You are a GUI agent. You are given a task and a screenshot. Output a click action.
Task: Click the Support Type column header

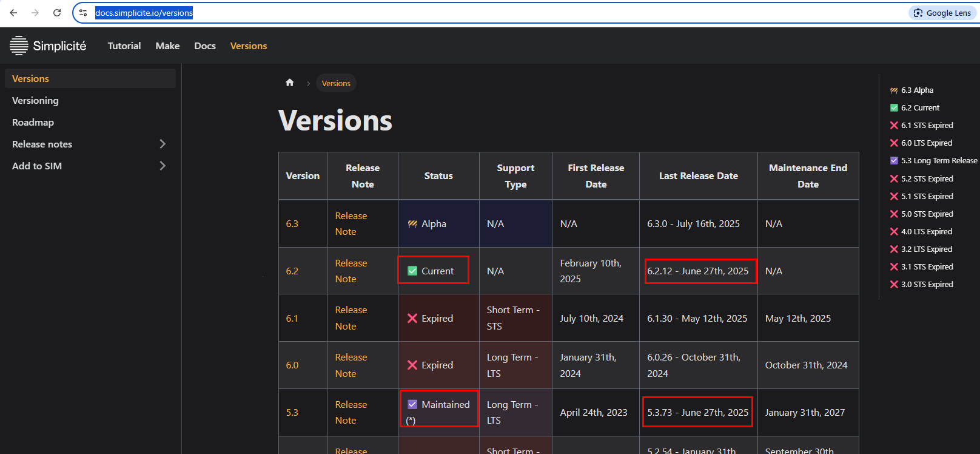515,176
